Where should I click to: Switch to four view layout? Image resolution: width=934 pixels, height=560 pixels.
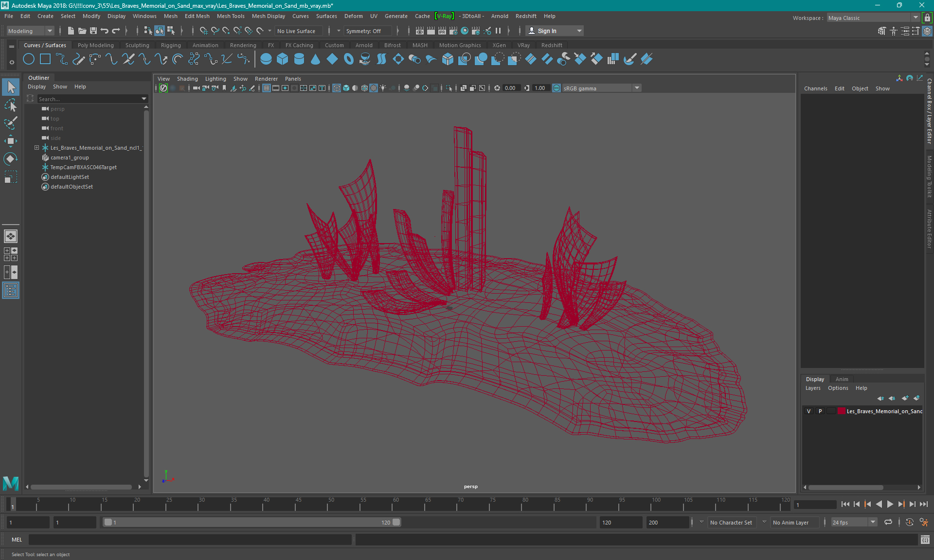[x=11, y=254]
